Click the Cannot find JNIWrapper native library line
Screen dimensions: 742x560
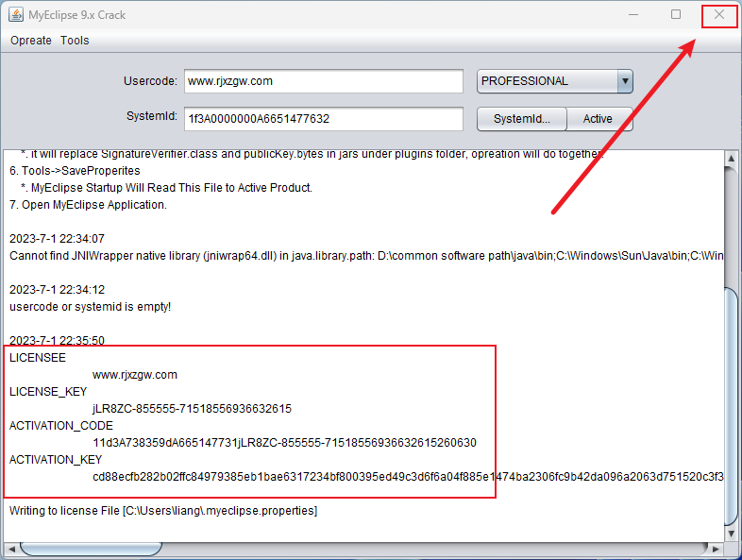click(x=366, y=256)
